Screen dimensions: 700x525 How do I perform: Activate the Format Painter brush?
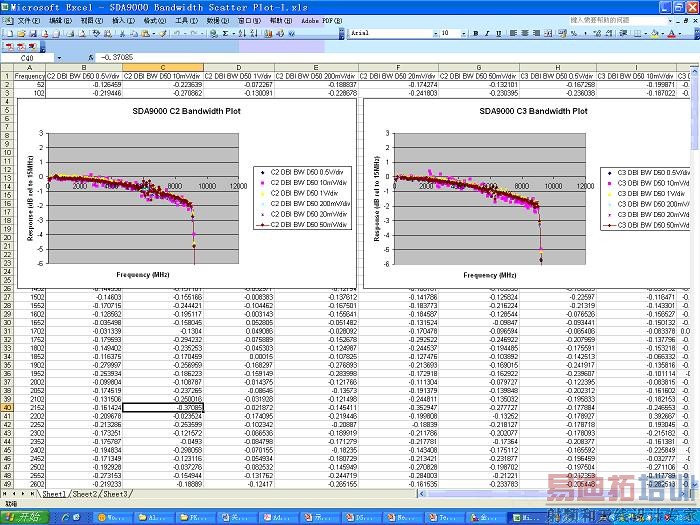[163, 33]
